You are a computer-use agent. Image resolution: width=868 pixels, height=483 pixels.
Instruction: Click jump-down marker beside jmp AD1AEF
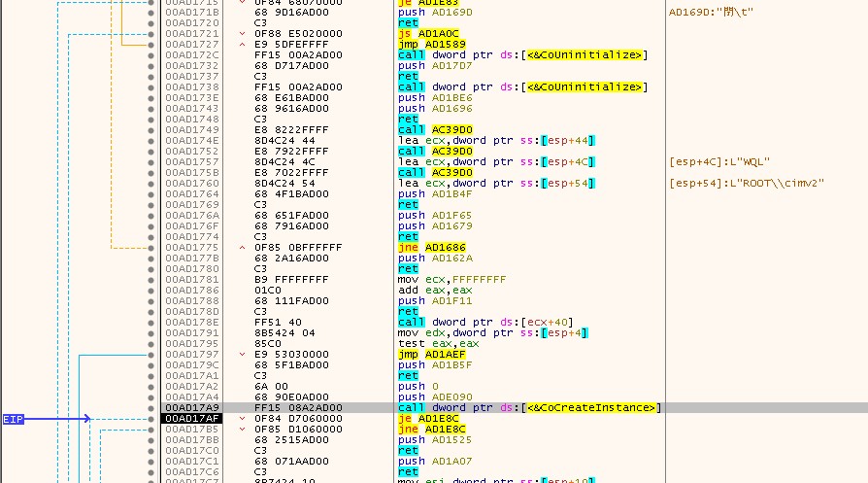click(x=243, y=355)
